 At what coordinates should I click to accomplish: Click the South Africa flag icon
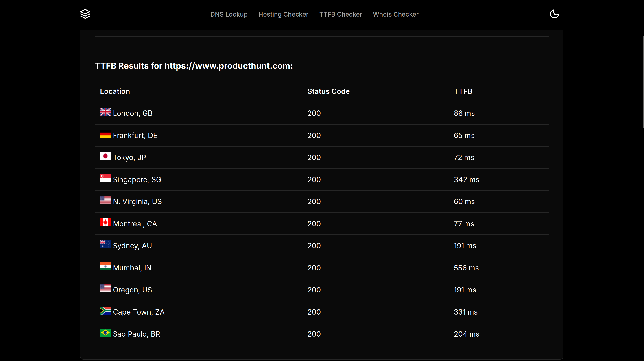[x=105, y=311]
